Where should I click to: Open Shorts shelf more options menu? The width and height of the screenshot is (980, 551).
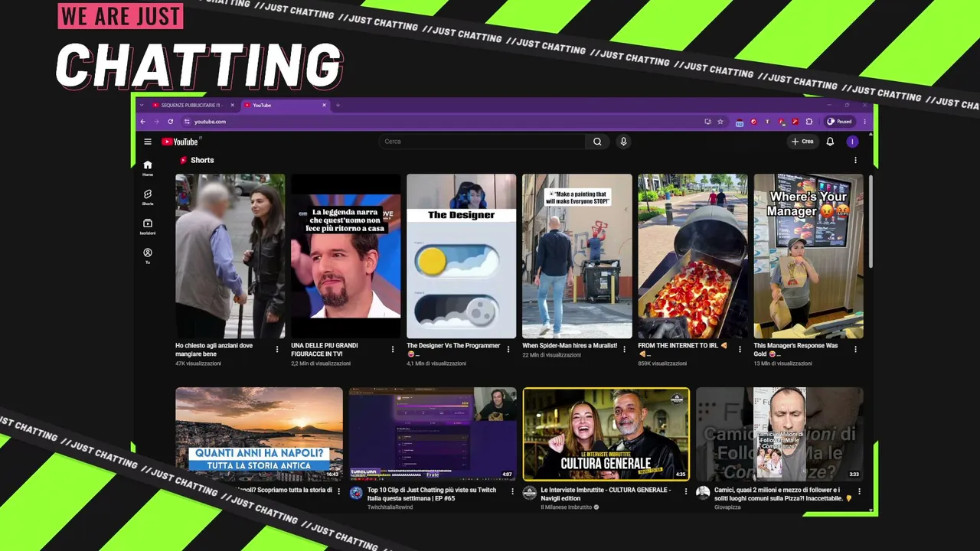pyautogui.click(x=855, y=161)
